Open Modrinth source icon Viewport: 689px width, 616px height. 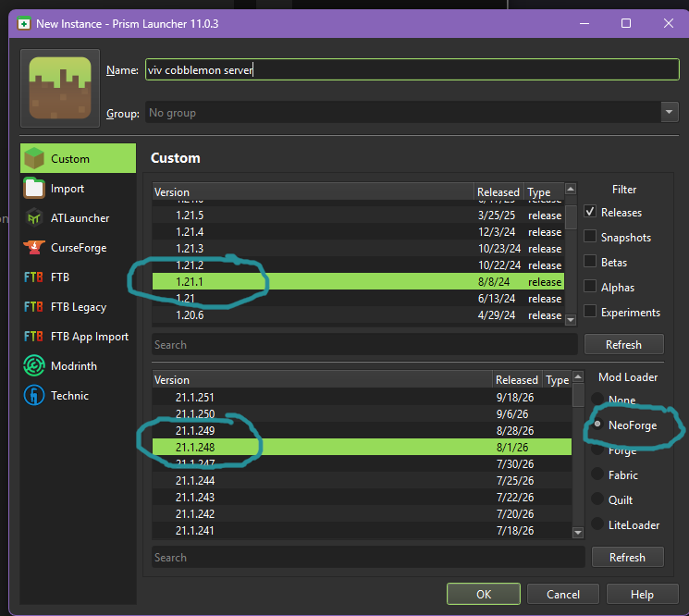coord(34,366)
